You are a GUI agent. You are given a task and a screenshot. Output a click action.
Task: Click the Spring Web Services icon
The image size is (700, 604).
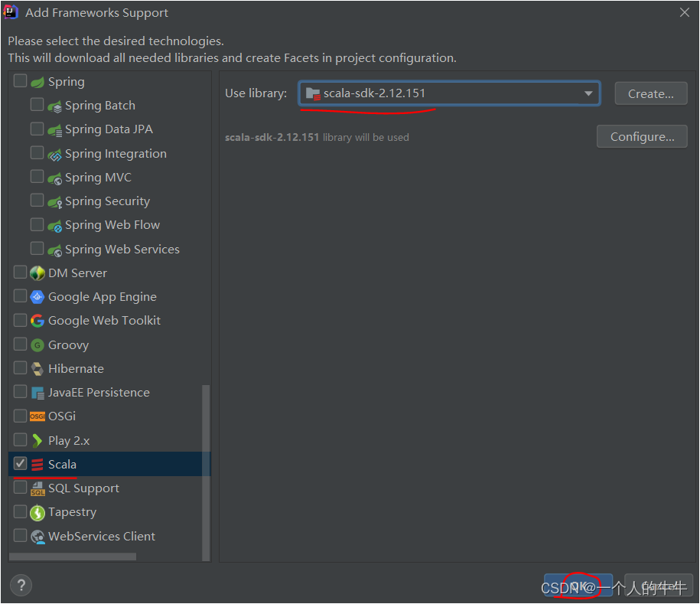(54, 250)
